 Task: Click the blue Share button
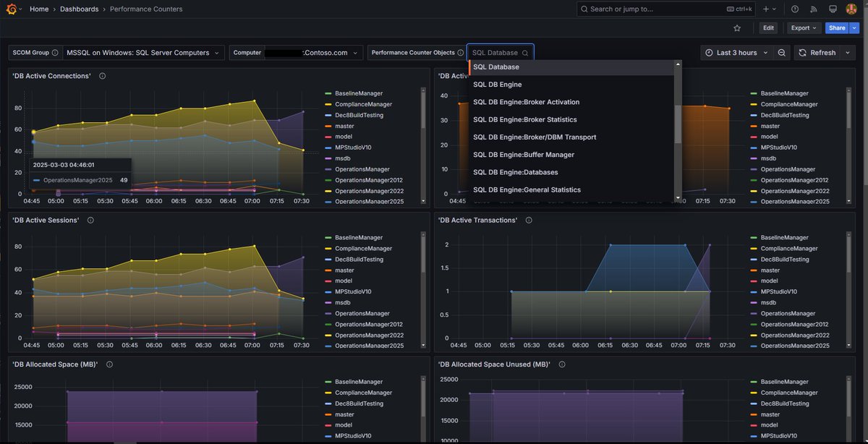pyautogui.click(x=837, y=28)
